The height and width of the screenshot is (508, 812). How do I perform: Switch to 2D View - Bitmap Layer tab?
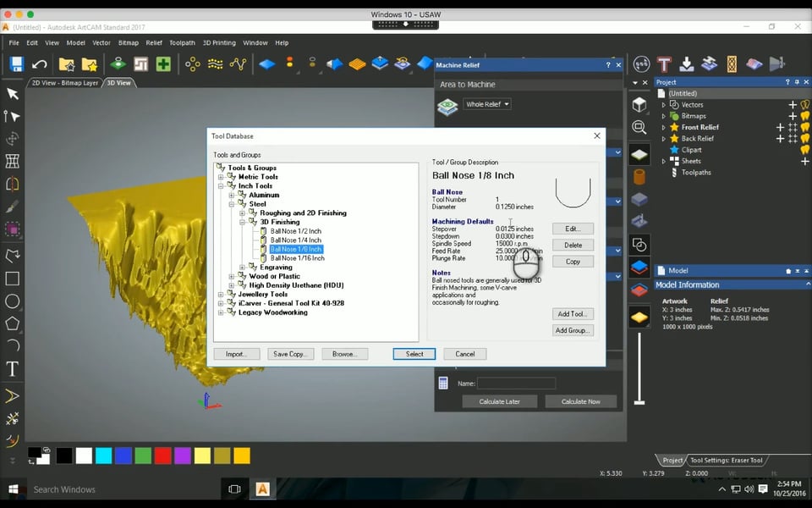(65, 83)
